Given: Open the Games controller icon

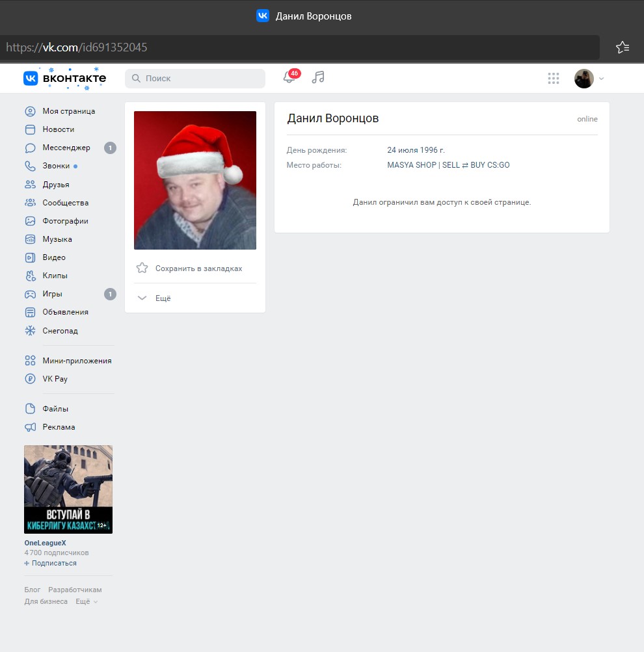Looking at the screenshot, I should point(30,294).
